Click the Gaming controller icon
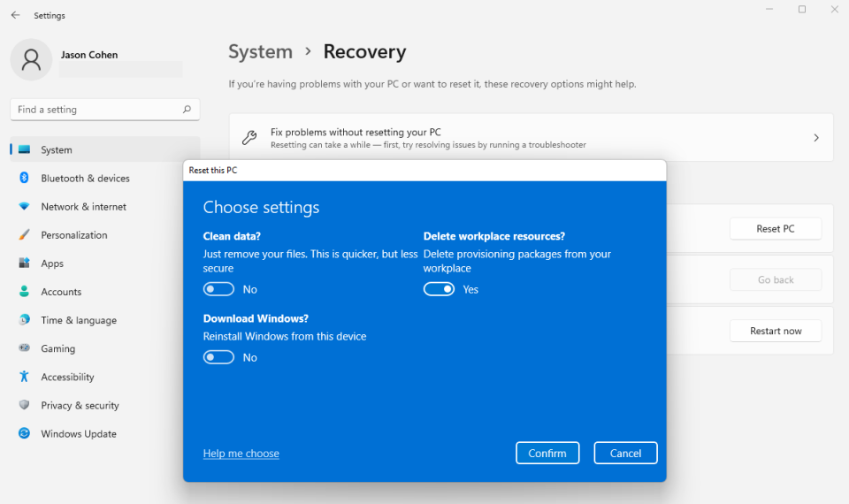 [x=25, y=348]
